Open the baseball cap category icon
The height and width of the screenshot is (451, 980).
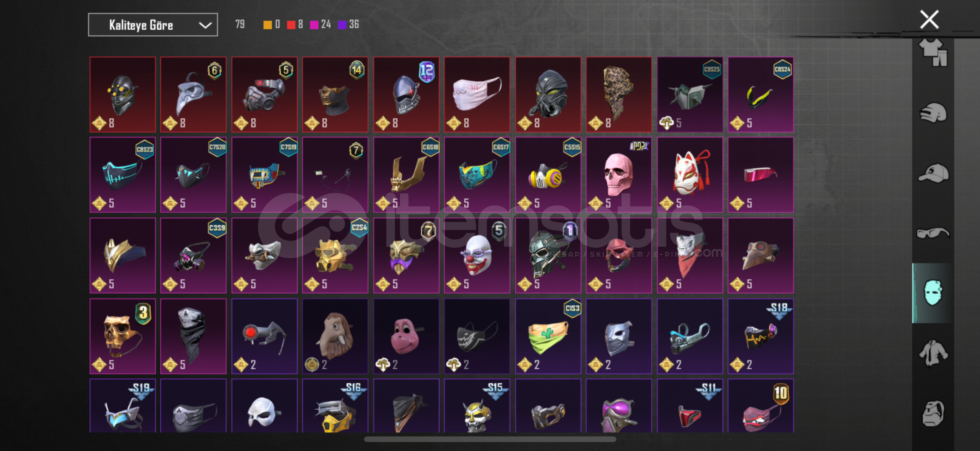point(933,173)
